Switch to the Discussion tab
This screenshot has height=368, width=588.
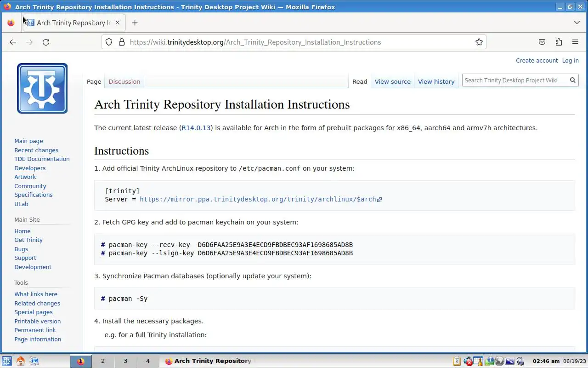pyautogui.click(x=124, y=81)
